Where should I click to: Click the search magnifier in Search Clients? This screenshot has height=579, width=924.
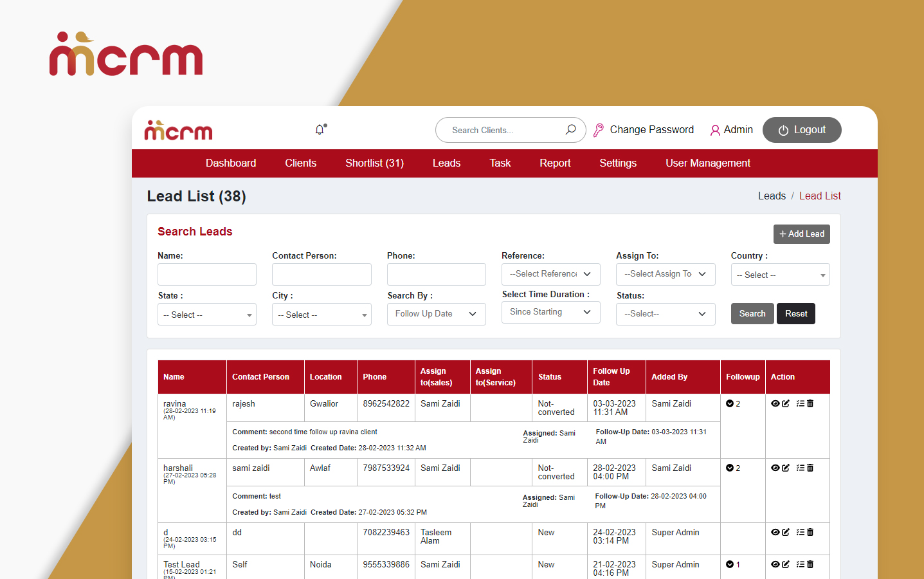[x=570, y=130]
